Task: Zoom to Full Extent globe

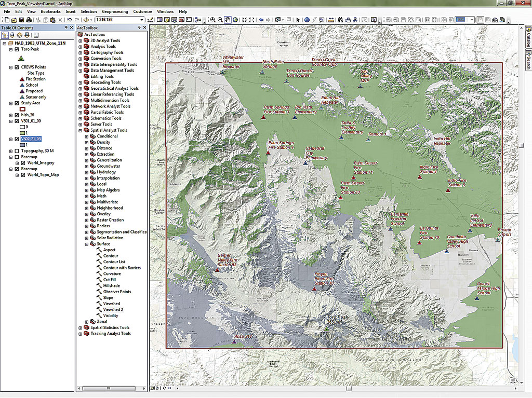Action: coord(235,20)
